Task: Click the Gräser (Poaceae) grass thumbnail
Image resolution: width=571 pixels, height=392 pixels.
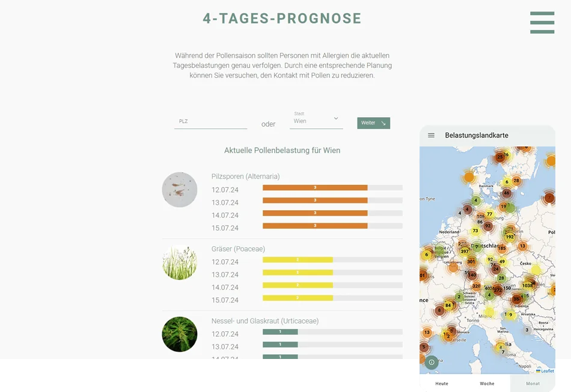Action: [180, 262]
